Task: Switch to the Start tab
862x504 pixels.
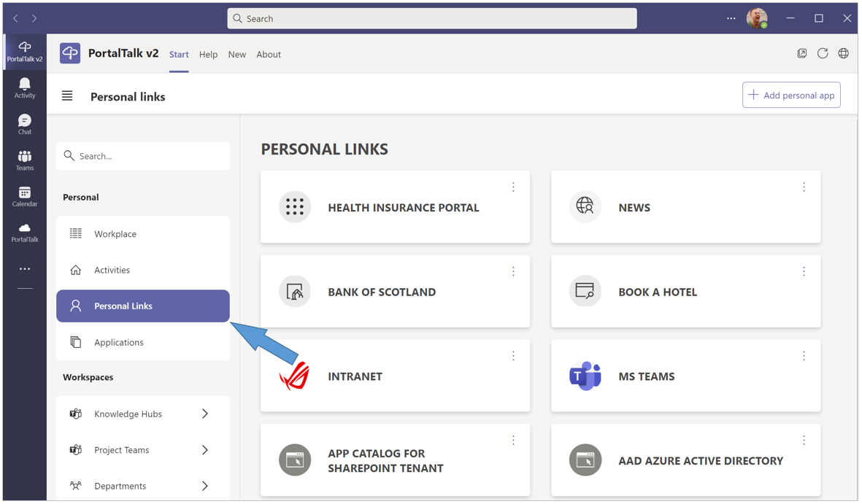Action: [179, 55]
